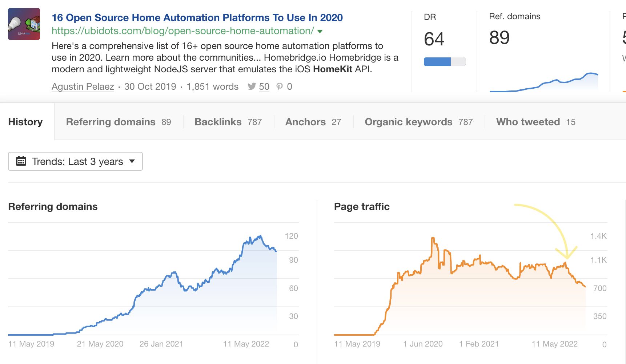Click the Pinterest share icon

pyautogui.click(x=279, y=86)
